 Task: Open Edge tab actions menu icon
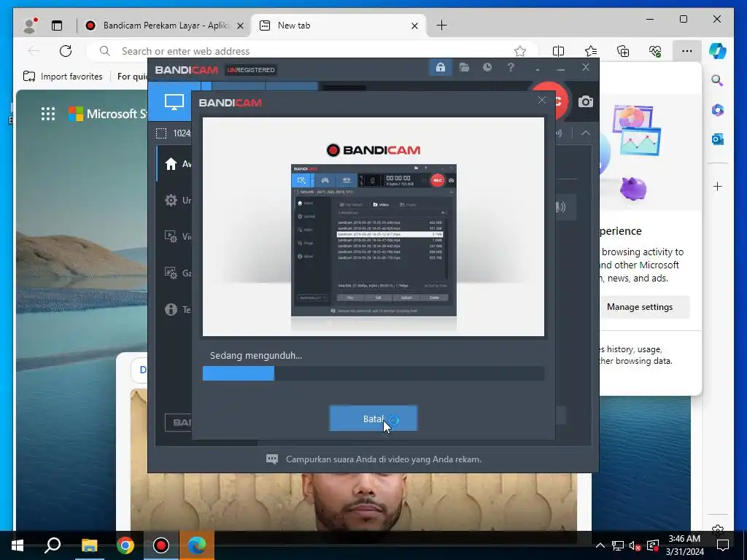point(57,26)
